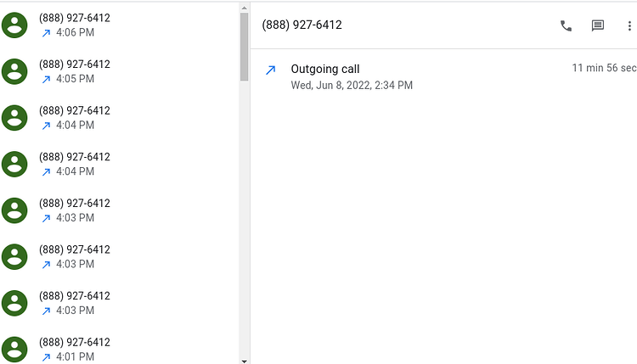The image size is (637, 364).
Task: Click the 11 min 56 sec duration
Action: (x=604, y=68)
